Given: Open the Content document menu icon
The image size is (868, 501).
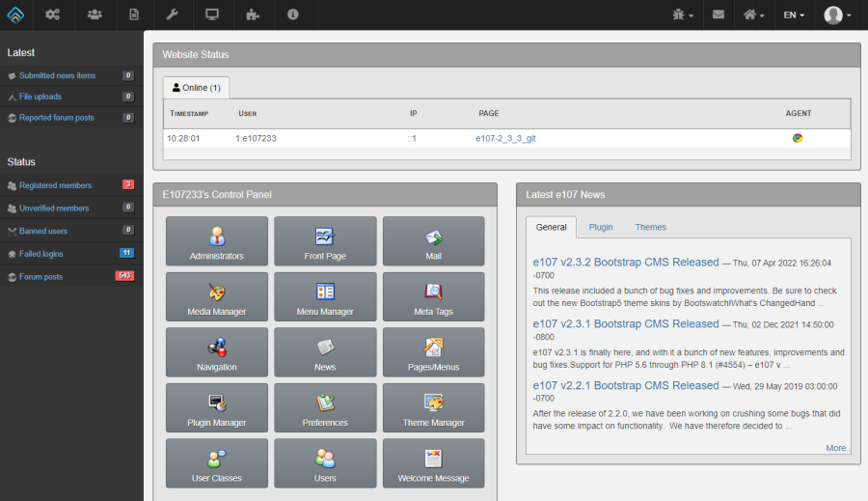Looking at the screenshot, I should pyautogui.click(x=134, y=14).
